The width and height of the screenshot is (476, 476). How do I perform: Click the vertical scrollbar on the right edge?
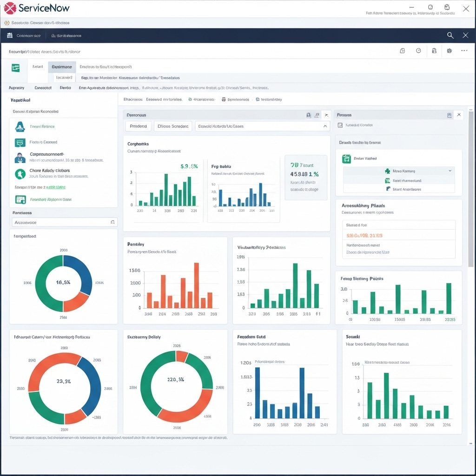(471, 186)
